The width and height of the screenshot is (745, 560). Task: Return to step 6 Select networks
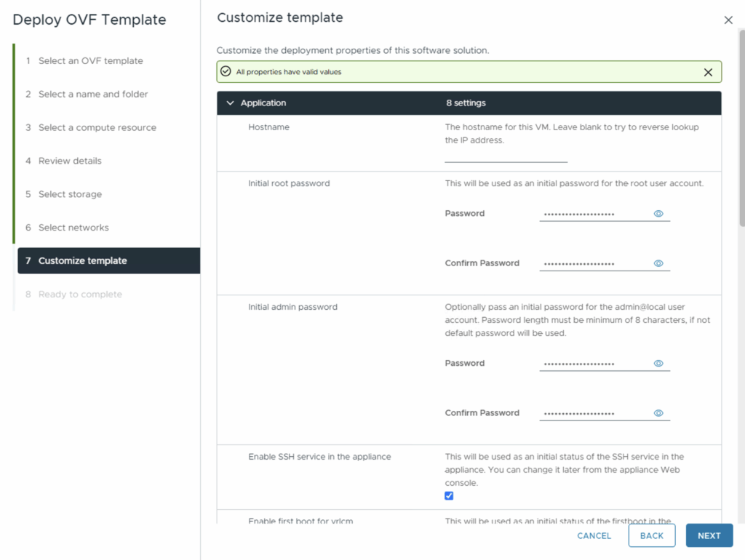click(x=73, y=228)
